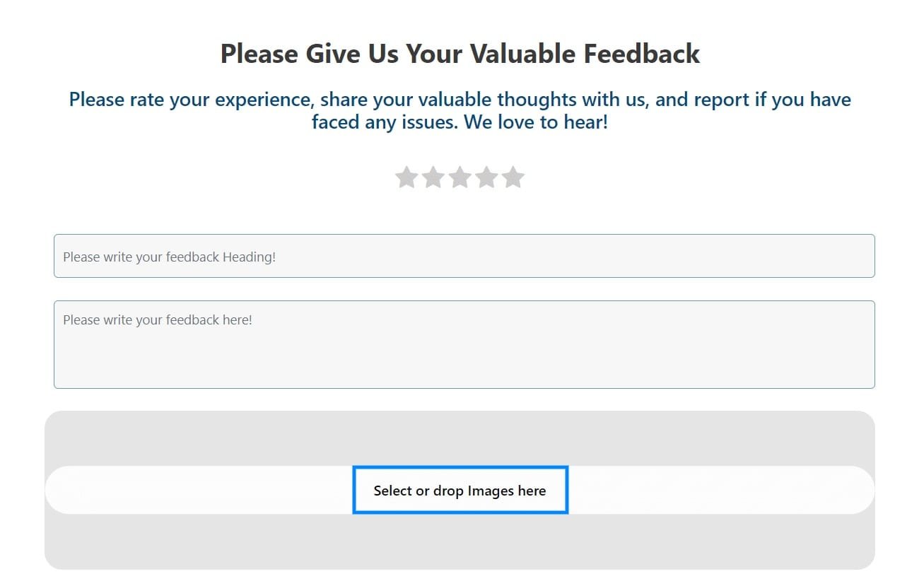
Task: Click the empty lower area of the feedback textarea
Action: coord(464,364)
